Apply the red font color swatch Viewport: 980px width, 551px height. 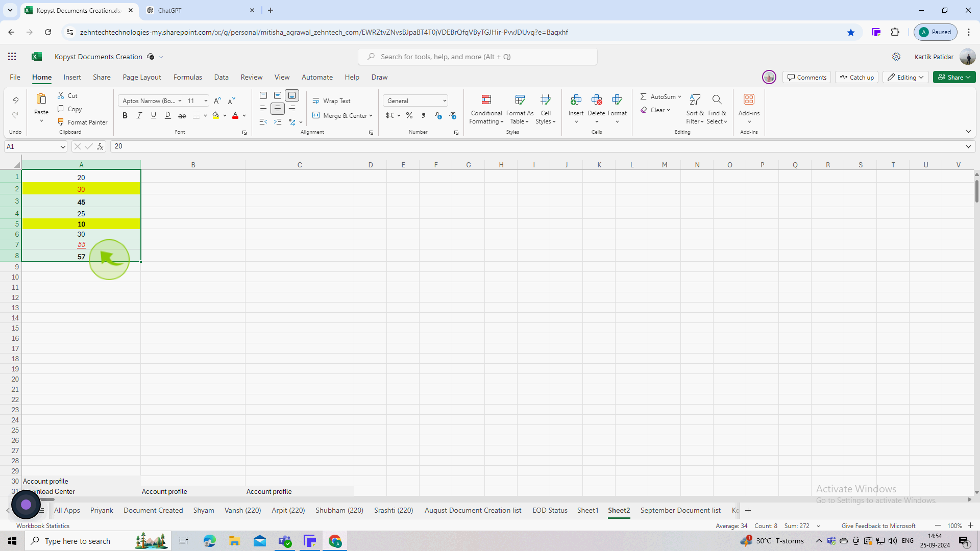tap(235, 116)
